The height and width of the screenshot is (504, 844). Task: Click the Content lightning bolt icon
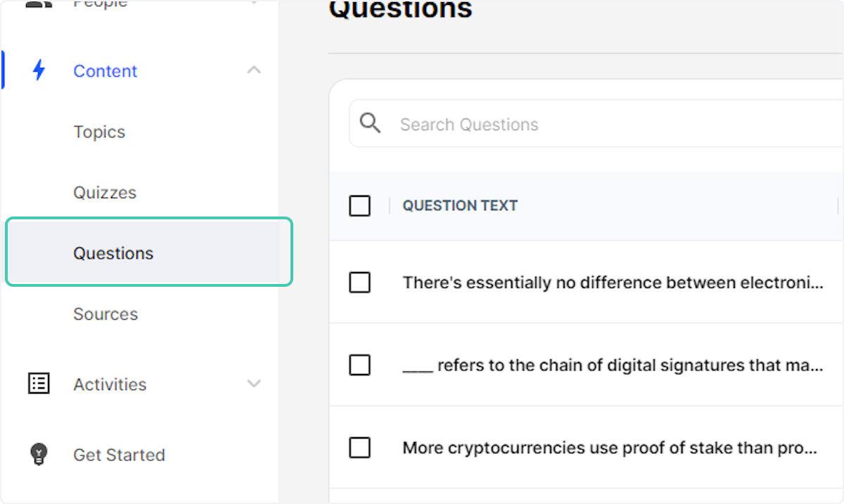pyautogui.click(x=39, y=70)
